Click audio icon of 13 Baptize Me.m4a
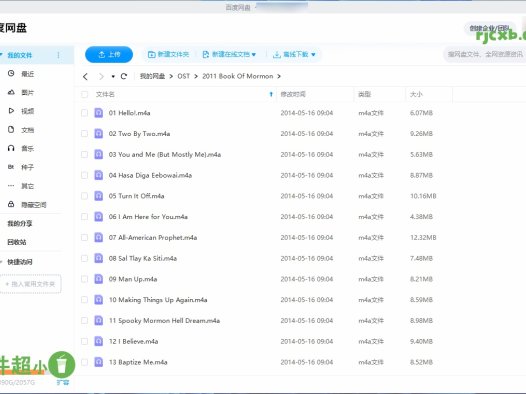Viewport: 526px width, 394px height. point(99,362)
